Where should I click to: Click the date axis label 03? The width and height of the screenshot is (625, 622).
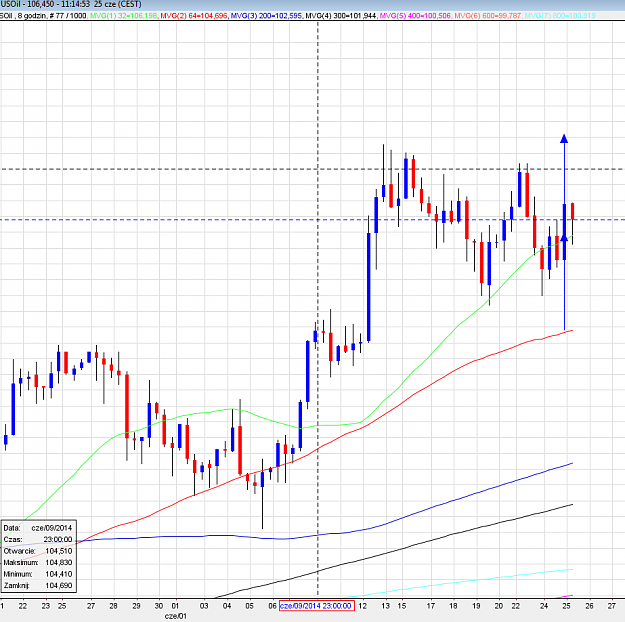204,606
